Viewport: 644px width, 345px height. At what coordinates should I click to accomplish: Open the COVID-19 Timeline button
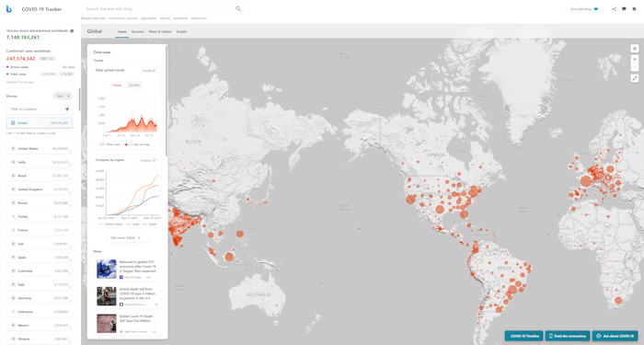tap(524, 336)
